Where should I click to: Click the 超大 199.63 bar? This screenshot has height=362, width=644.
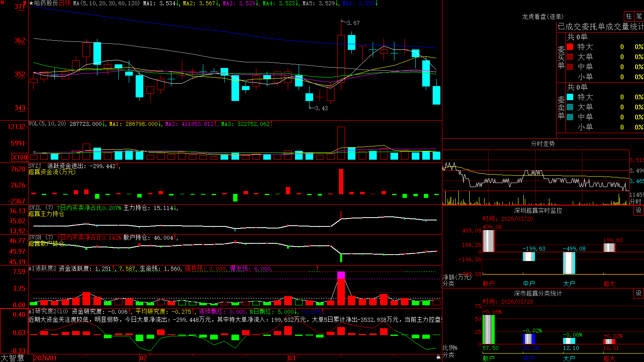coord(609,248)
